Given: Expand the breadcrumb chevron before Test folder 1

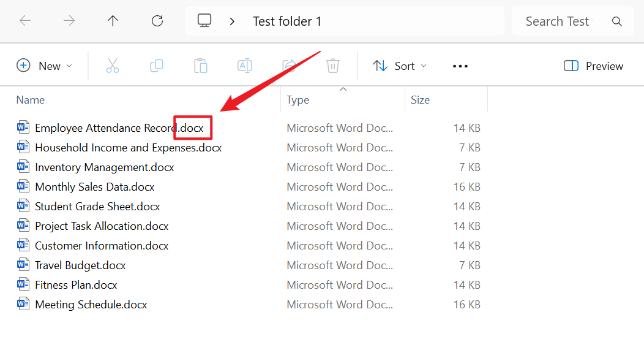Looking at the screenshot, I should (x=232, y=21).
